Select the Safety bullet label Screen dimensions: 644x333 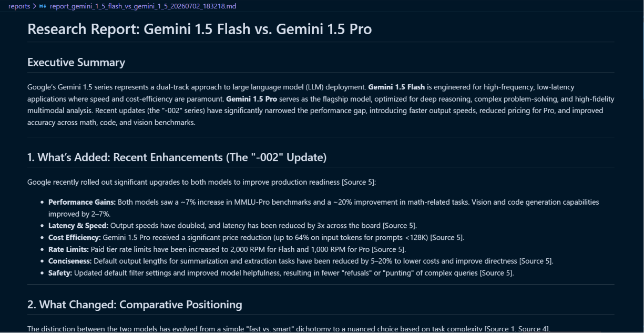click(60, 273)
